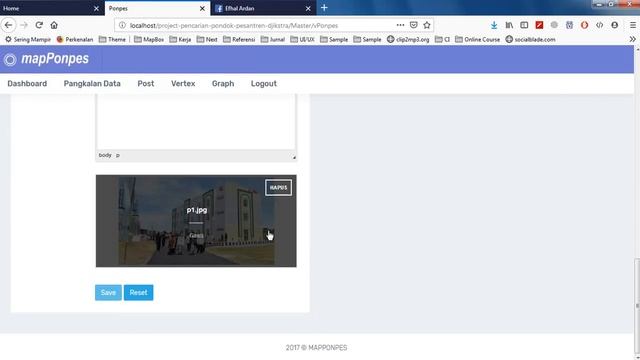
Task: Open the CI bookmark folder
Action: pos(442,40)
